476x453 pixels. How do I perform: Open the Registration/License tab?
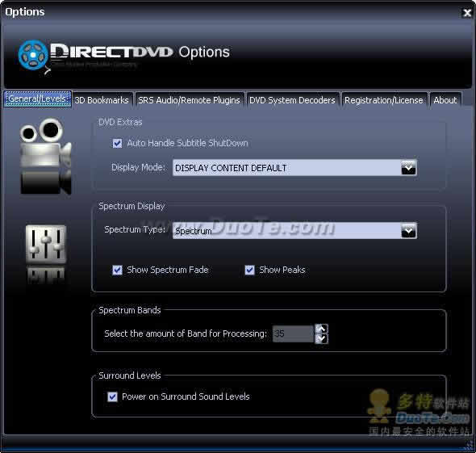[384, 100]
